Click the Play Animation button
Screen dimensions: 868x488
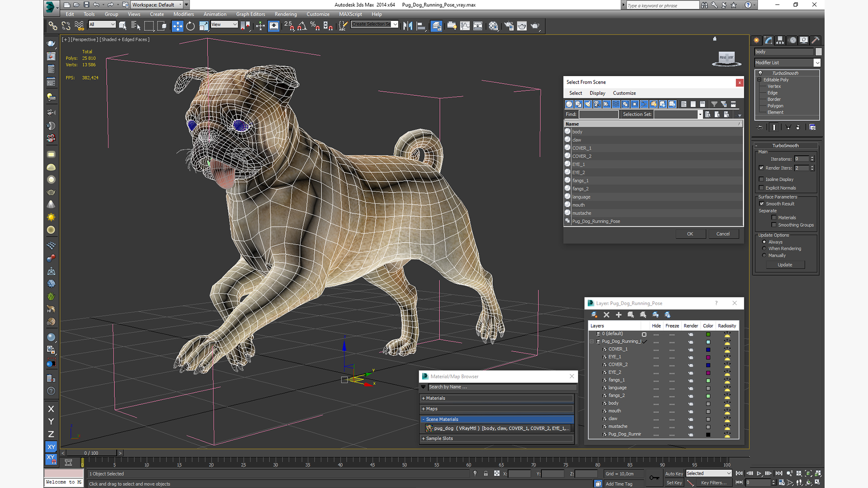point(759,474)
